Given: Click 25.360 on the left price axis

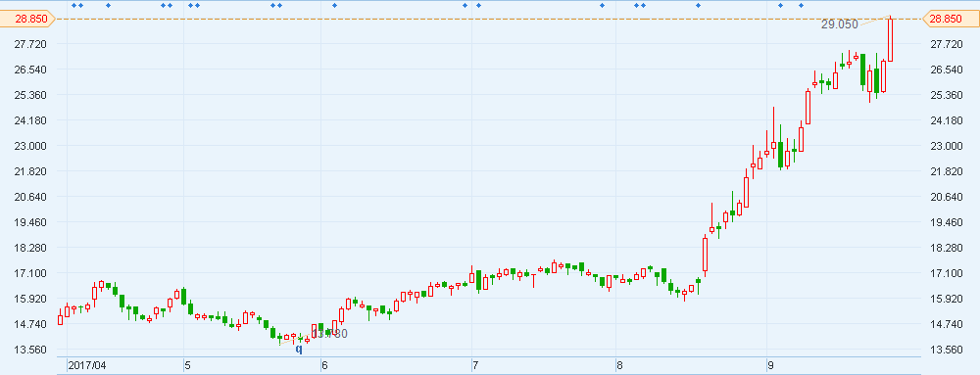Looking at the screenshot, I should click(x=31, y=95).
